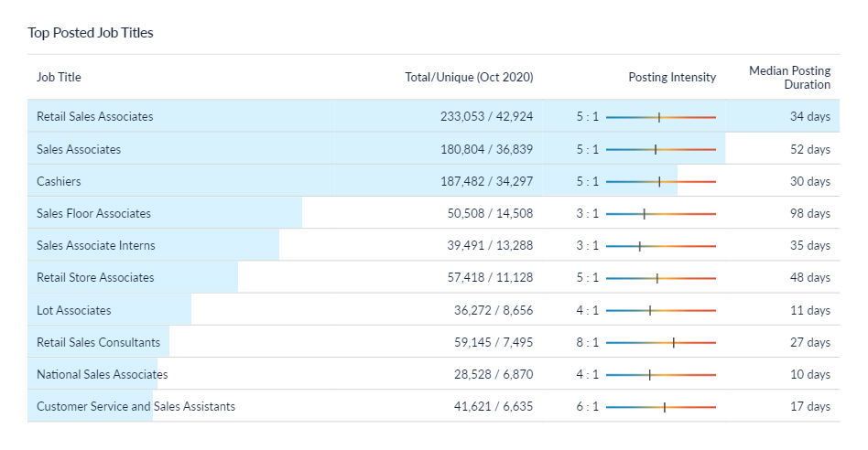The width and height of the screenshot is (868, 450).
Task: Click the intensity bar for Retail Sales Consultants
Action: tap(661, 343)
